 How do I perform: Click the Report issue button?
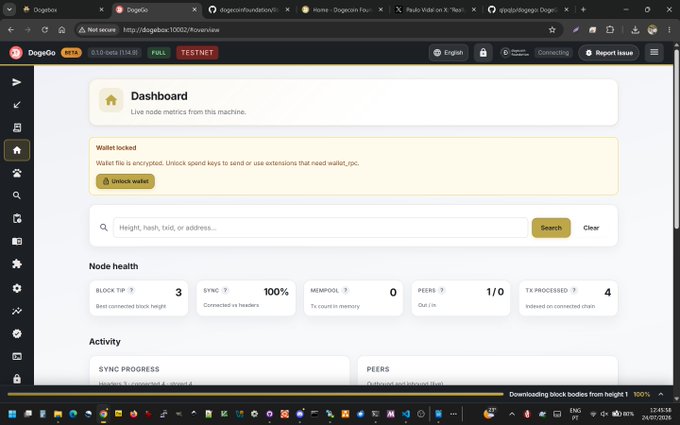608,53
